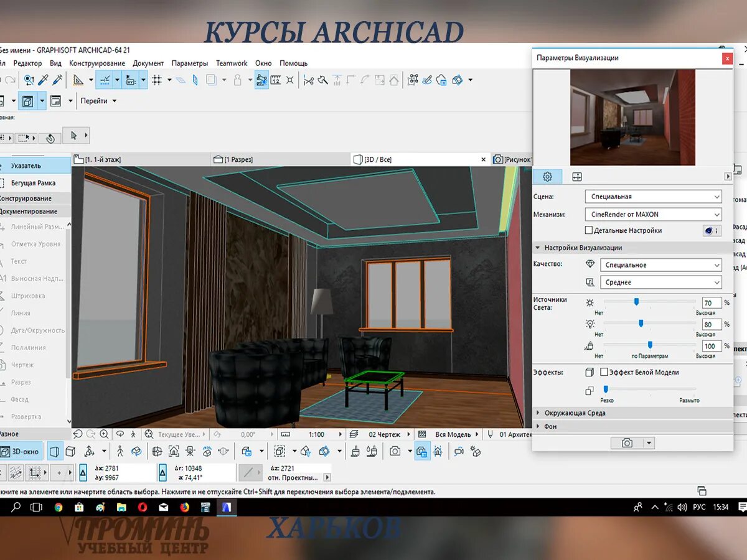Click the zoom-in magnifier below 3D view

(104, 434)
